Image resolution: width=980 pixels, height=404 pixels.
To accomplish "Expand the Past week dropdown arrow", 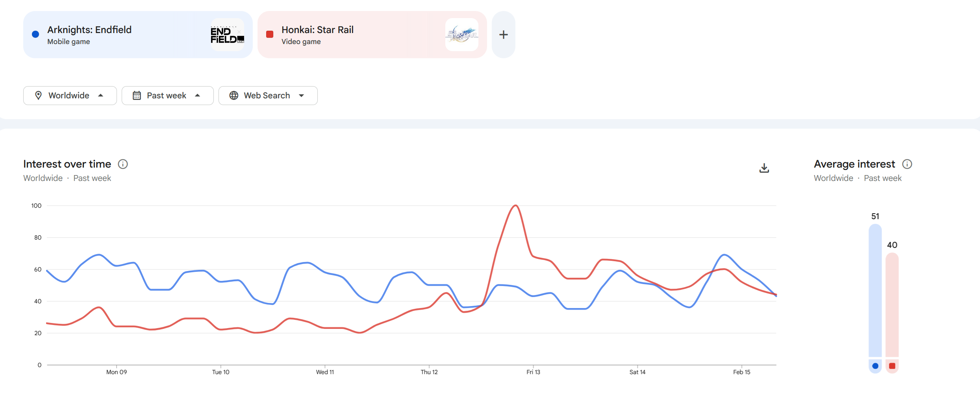I will (198, 96).
